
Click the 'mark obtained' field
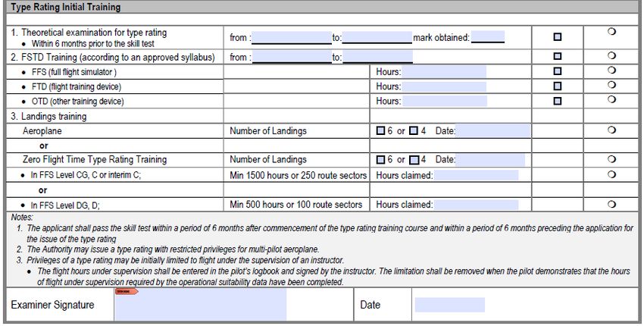[x=488, y=37]
